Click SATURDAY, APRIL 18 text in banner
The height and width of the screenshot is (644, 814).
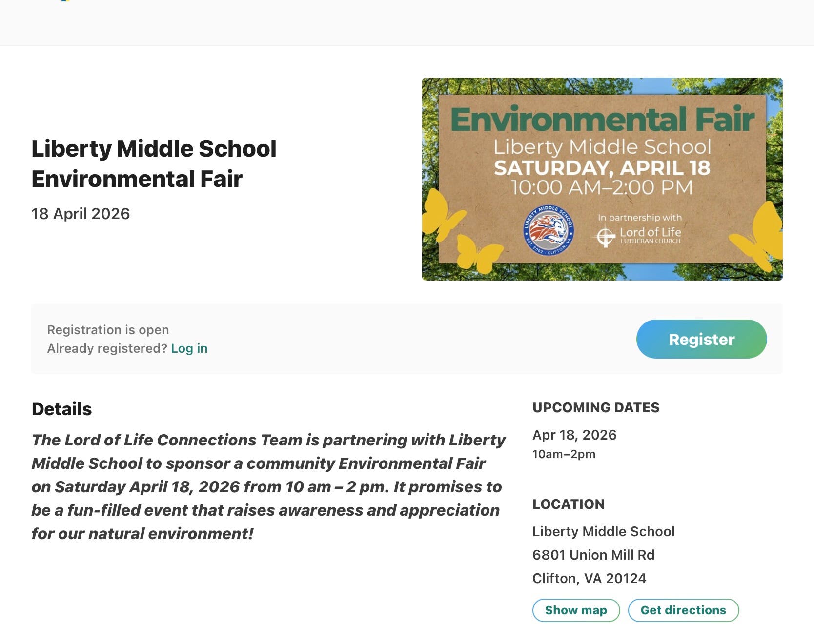tap(602, 168)
